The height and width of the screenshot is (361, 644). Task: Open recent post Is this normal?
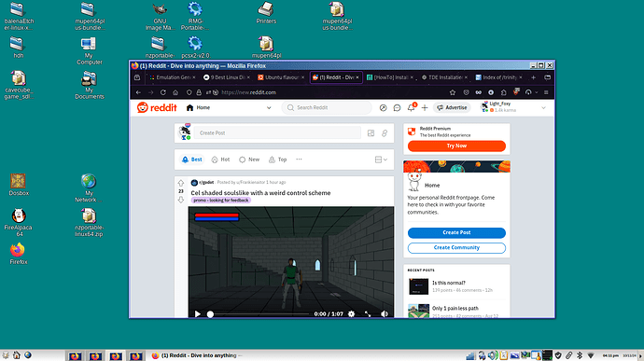(x=449, y=283)
